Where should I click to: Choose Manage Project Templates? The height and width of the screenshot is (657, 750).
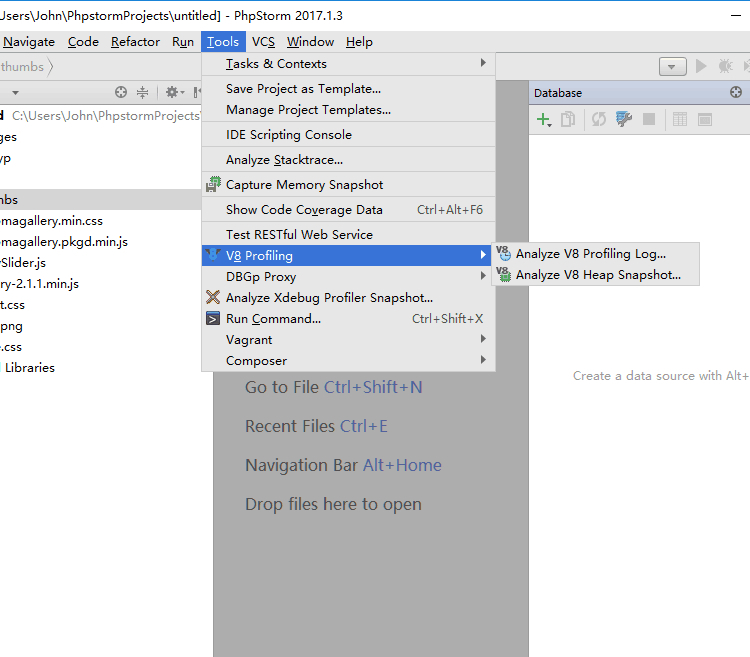(348, 110)
